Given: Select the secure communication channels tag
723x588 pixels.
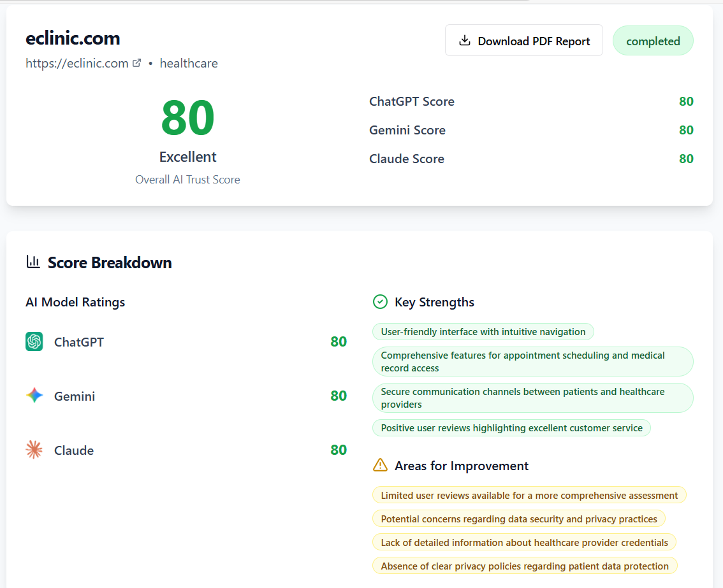Looking at the screenshot, I should tap(532, 398).
